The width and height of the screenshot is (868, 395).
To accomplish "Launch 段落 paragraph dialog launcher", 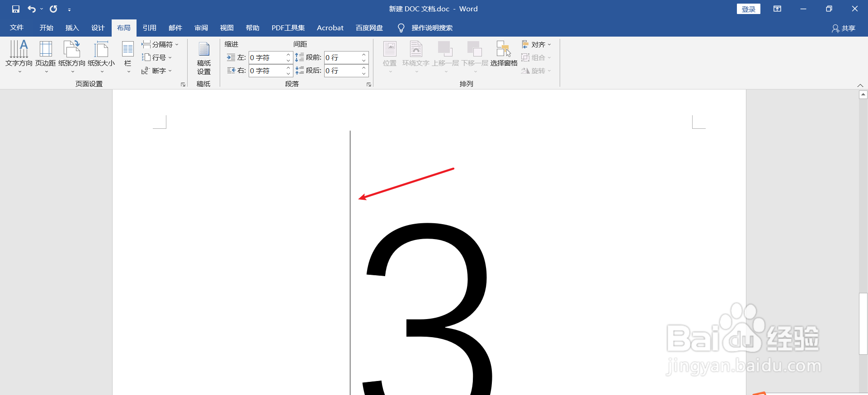I will [369, 85].
